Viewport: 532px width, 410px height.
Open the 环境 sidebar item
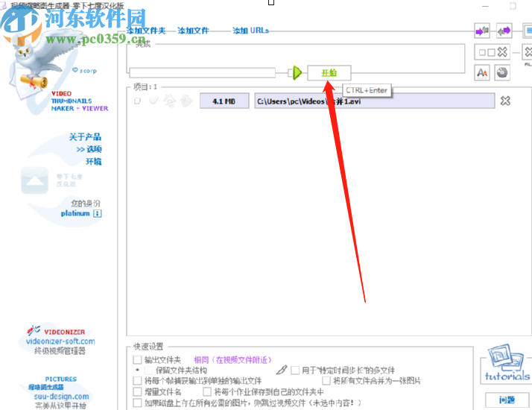click(94, 162)
